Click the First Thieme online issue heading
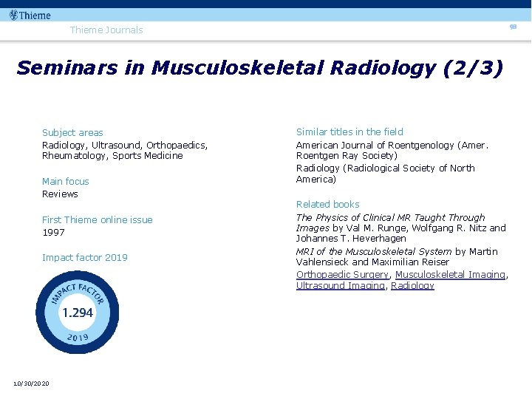This screenshot has height=399, width=532. coord(98,220)
